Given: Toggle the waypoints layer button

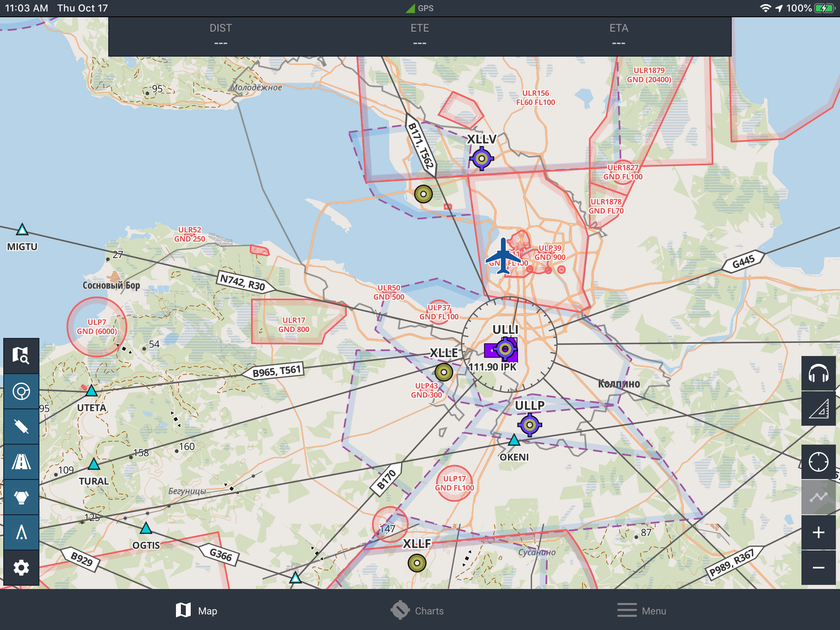Looking at the screenshot, I should click(x=21, y=497).
